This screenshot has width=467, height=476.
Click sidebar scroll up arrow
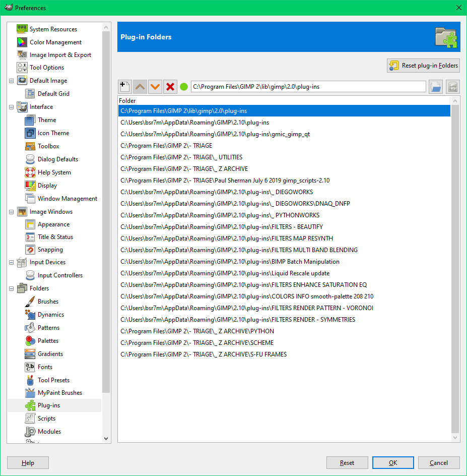[106, 27]
